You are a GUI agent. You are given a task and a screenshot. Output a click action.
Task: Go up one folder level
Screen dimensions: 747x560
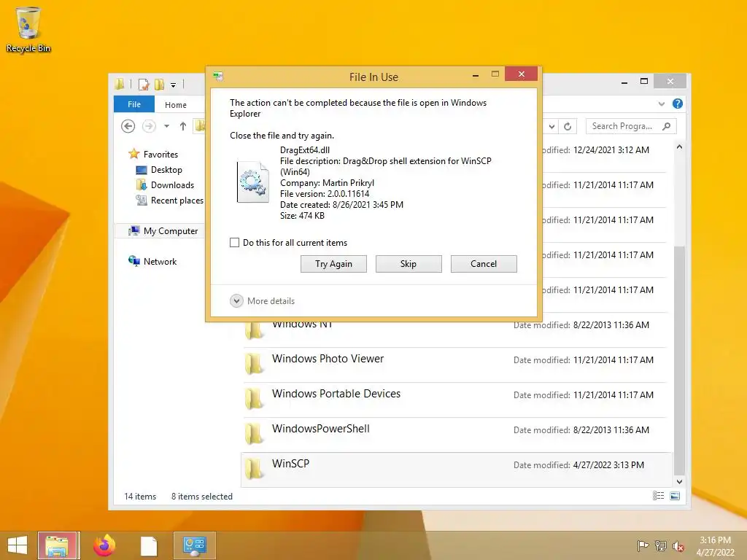pos(183,126)
